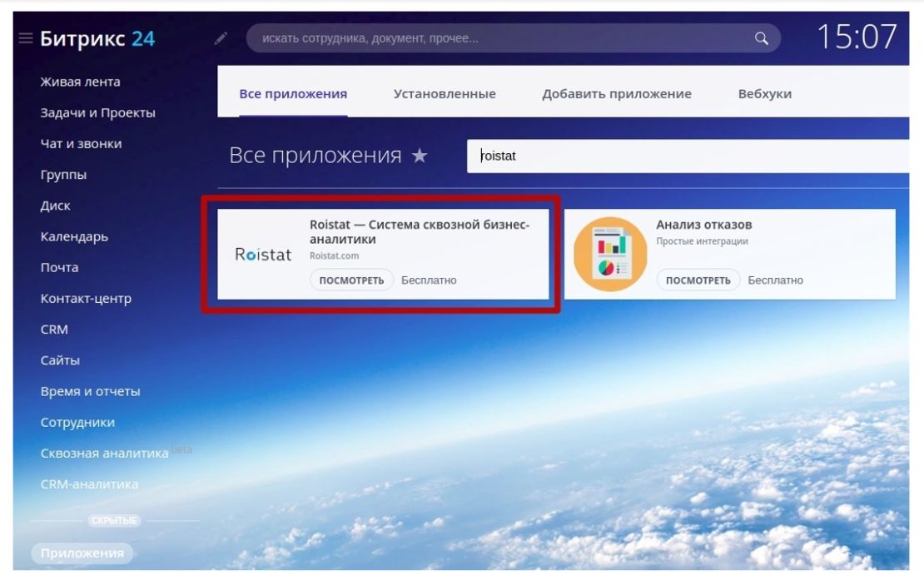Focus the employee and document search field

514,38
